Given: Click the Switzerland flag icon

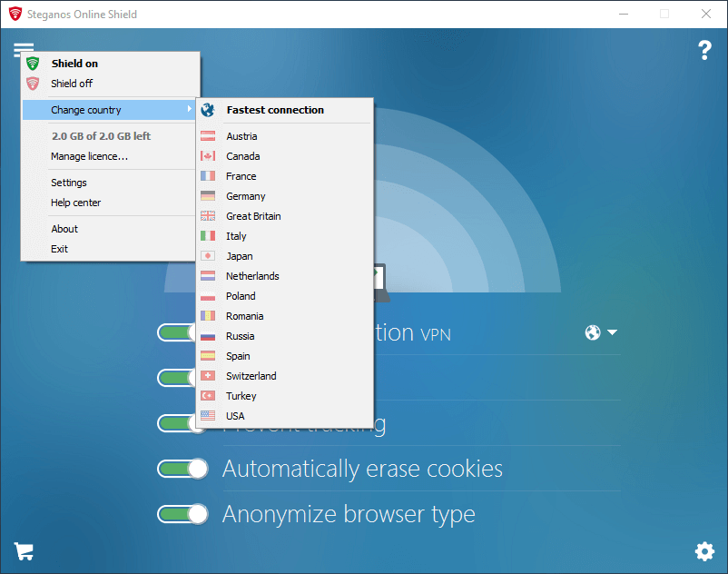Looking at the screenshot, I should (208, 376).
